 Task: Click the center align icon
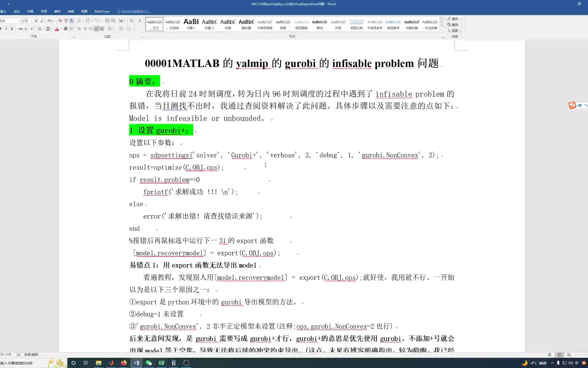85,29
